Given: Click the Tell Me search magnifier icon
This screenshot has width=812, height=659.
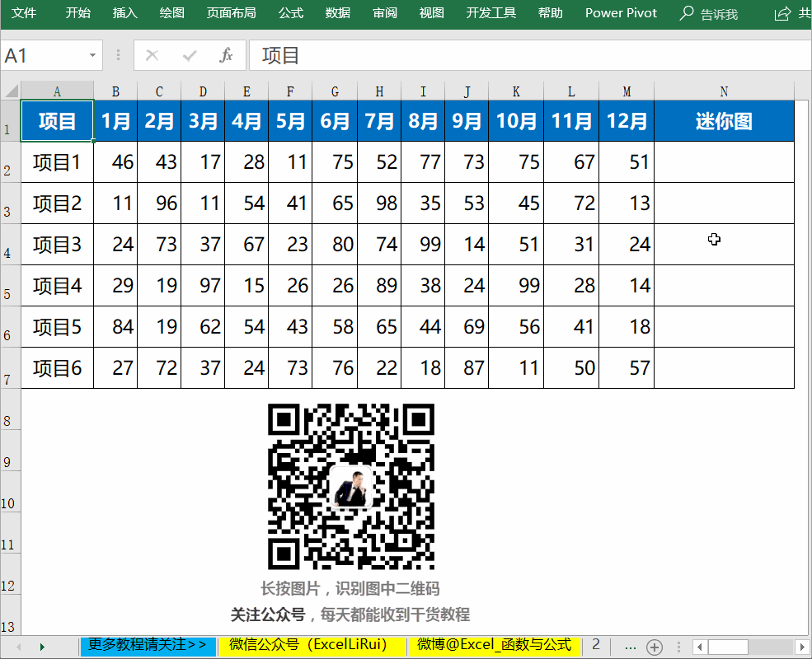Looking at the screenshot, I should 686,13.
